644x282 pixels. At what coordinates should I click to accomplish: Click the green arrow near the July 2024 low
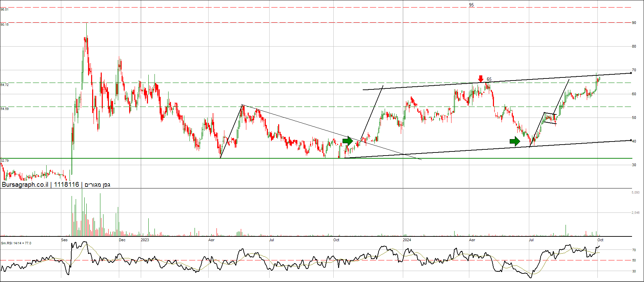point(515,141)
